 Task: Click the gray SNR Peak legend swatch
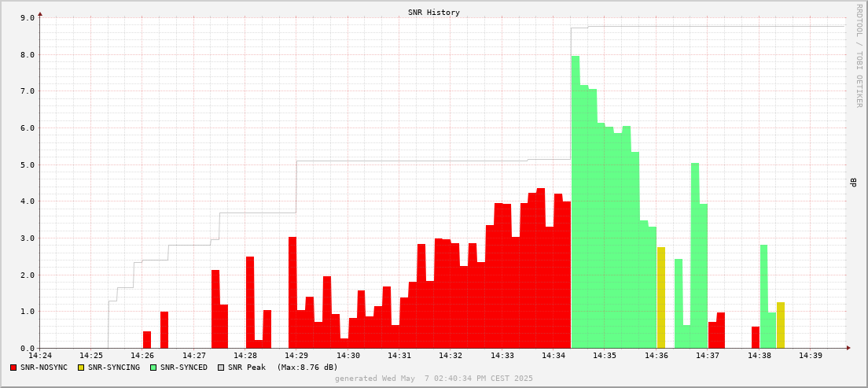coord(222,368)
